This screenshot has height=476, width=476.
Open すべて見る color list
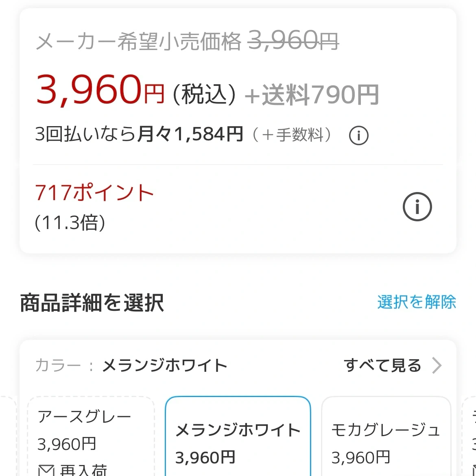coord(382,365)
